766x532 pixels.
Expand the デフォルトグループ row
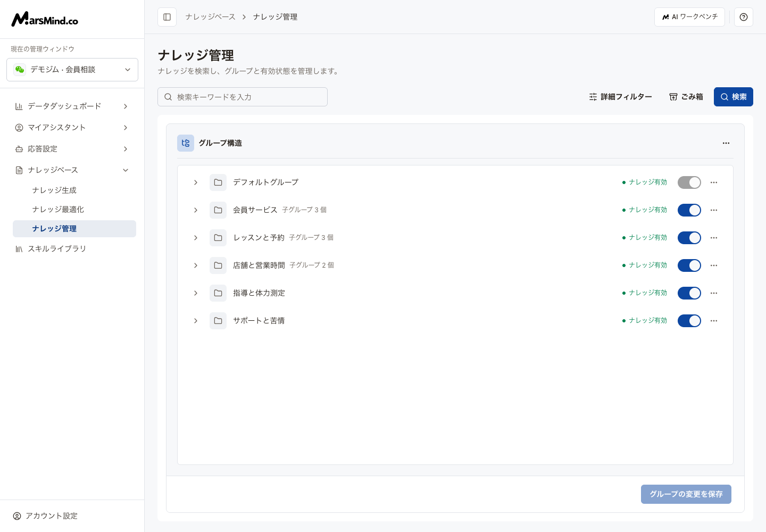click(196, 182)
